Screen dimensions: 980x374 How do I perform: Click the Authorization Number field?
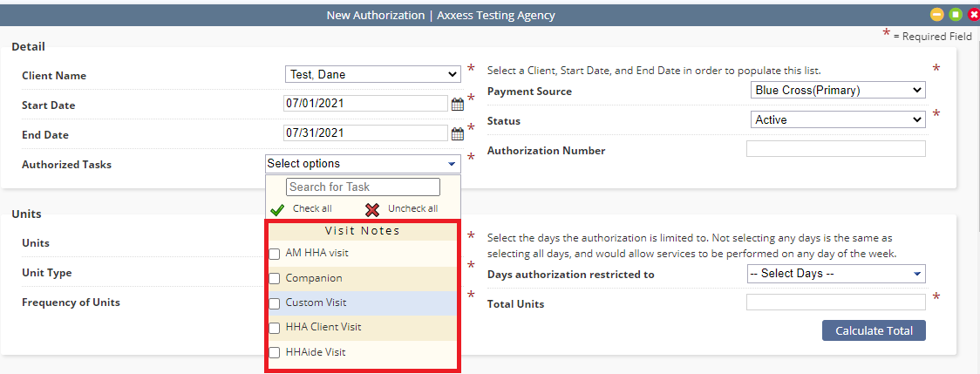pos(836,149)
